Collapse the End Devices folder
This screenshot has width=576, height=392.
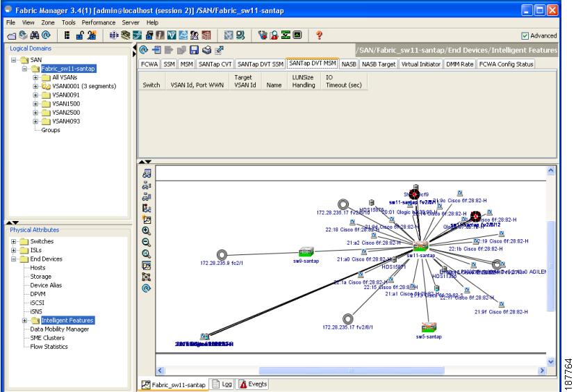(14, 259)
